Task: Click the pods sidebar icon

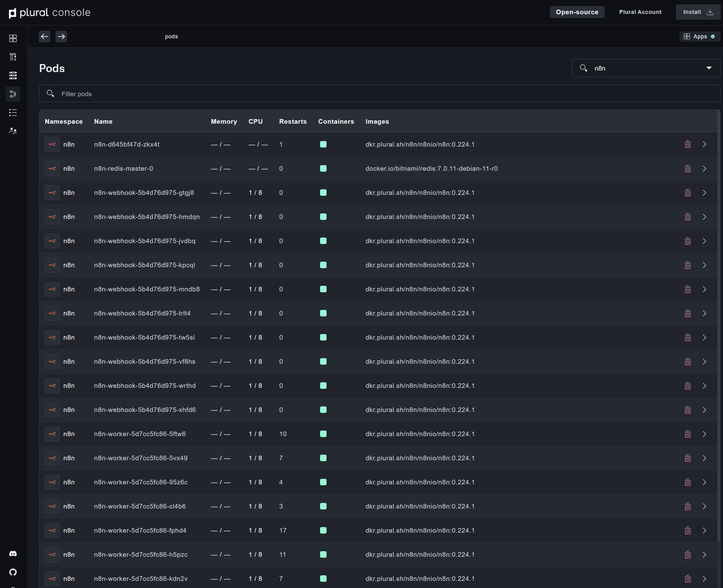Action: [x=13, y=94]
